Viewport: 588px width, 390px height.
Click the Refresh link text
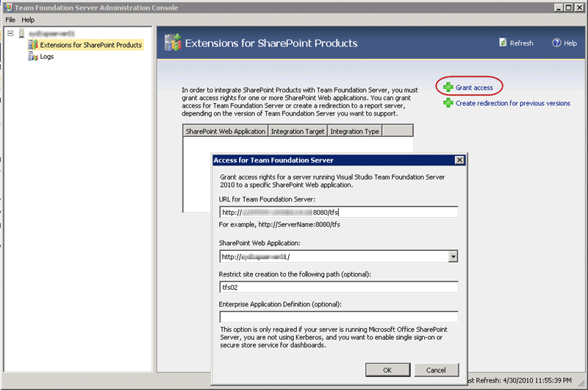tap(521, 43)
